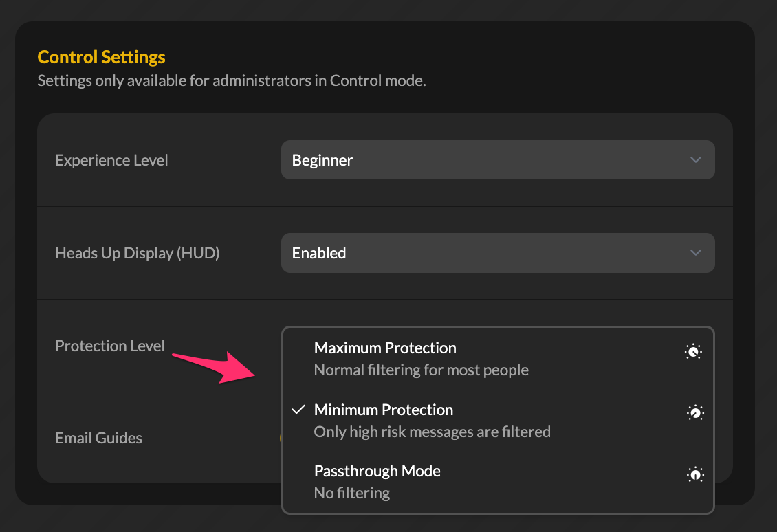Open the Experience Level dropdown showing Beginner
The width and height of the screenshot is (777, 532).
[498, 160]
